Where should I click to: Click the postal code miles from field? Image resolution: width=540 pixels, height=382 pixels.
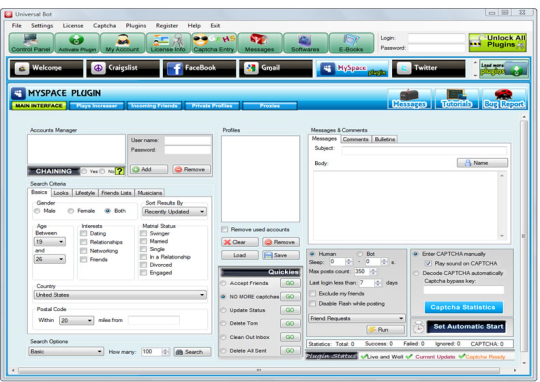coord(154,320)
